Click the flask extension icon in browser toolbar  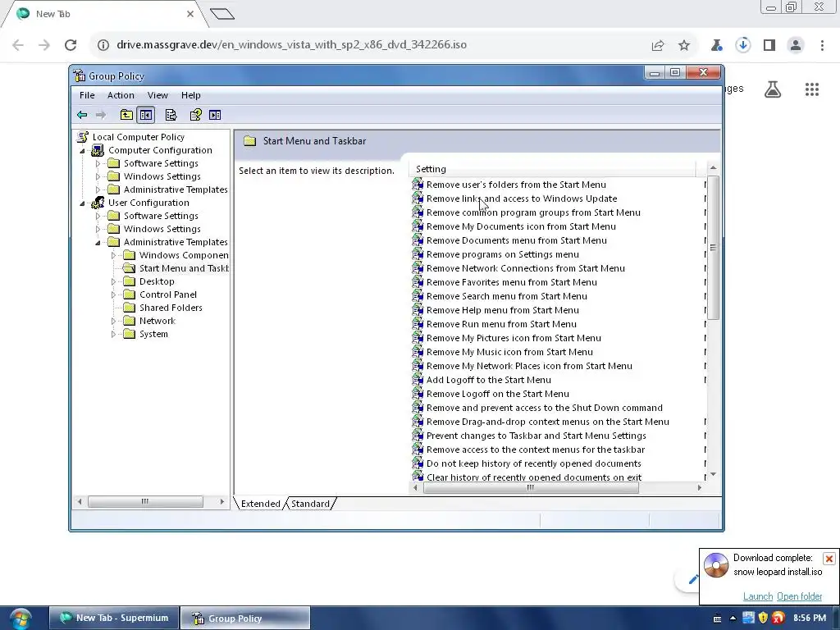[x=717, y=45]
